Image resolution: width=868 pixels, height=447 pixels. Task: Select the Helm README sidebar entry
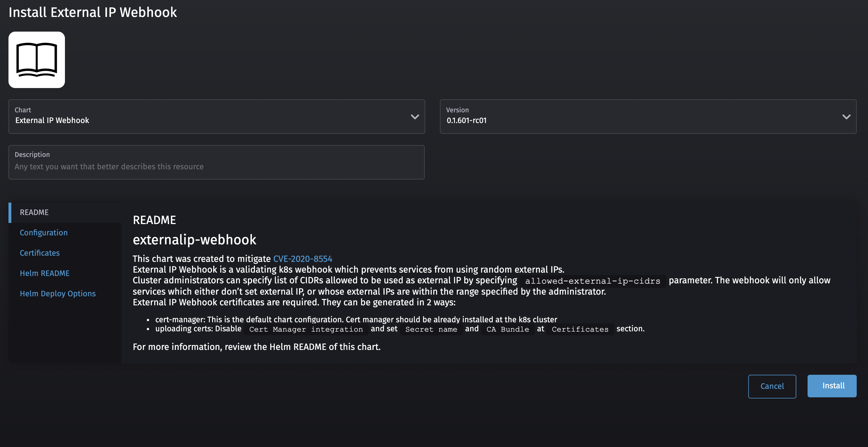45,273
